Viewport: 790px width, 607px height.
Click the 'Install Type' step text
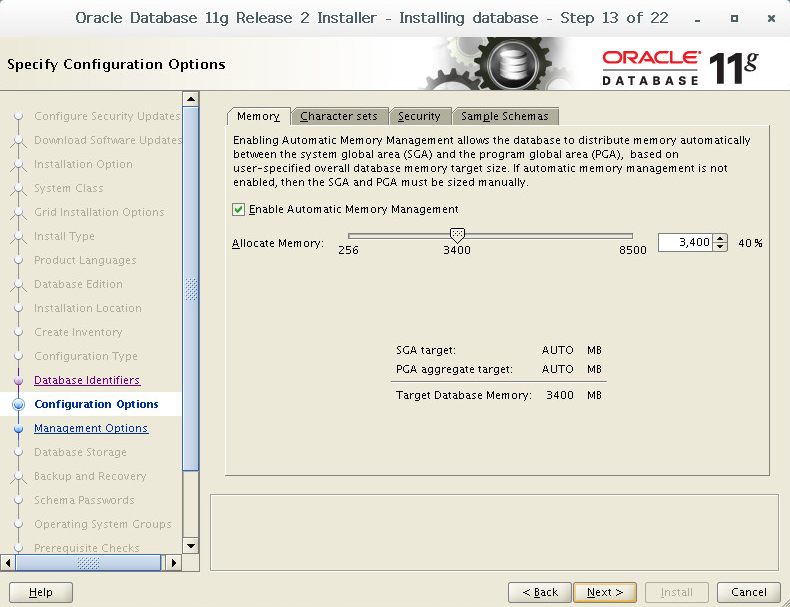click(64, 236)
